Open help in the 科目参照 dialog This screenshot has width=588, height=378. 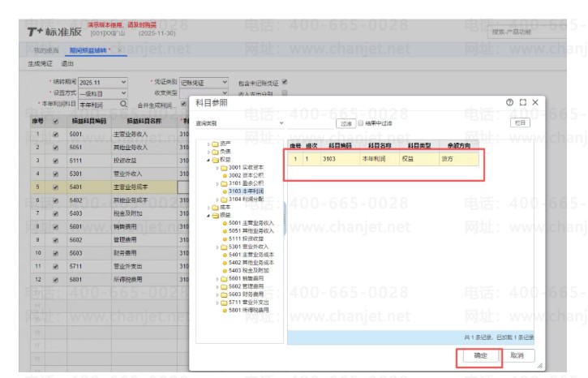[x=509, y=102]
